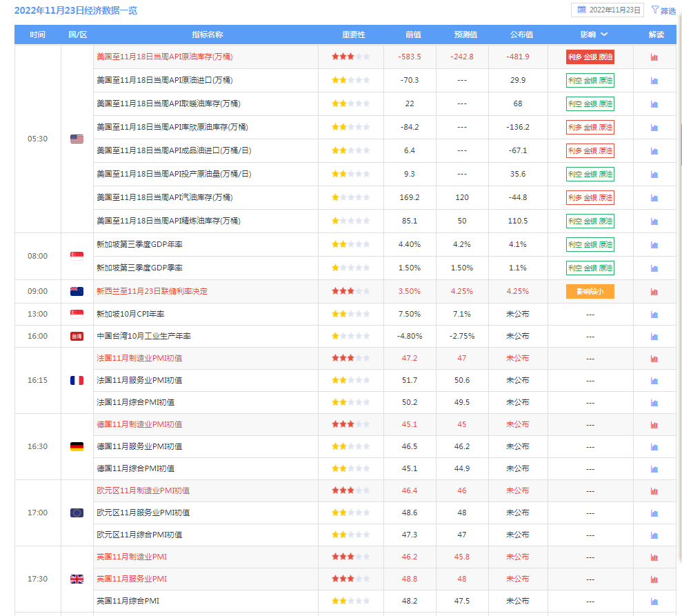Open chart icon for API原油进口 row
Image resolution: width=682 pixels, height=616 pixels.
(x=654, y=81)
